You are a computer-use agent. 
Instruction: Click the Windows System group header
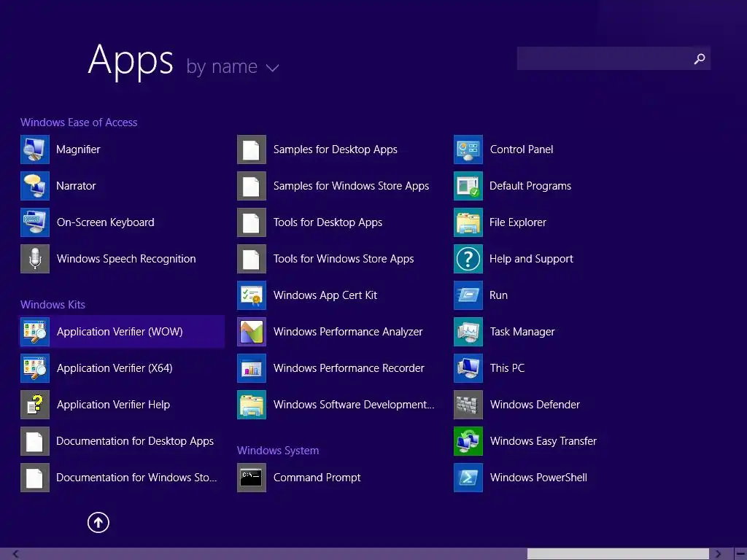click(x=278, y=451)
